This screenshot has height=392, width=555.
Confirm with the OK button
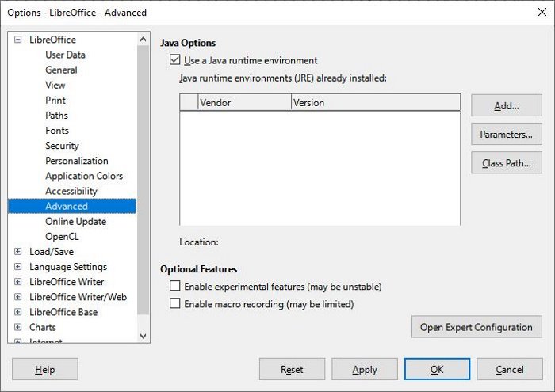(x=437, y=369)
